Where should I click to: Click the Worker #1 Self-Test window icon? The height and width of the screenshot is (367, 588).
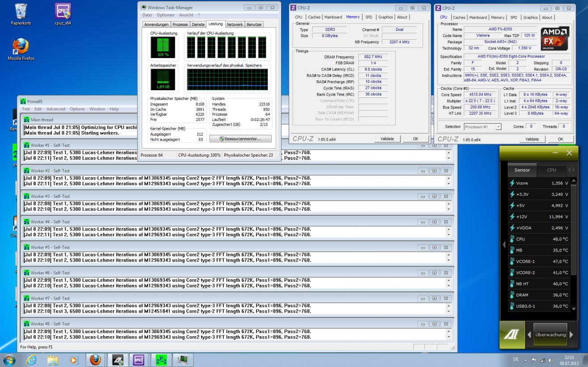coord(26,145)
